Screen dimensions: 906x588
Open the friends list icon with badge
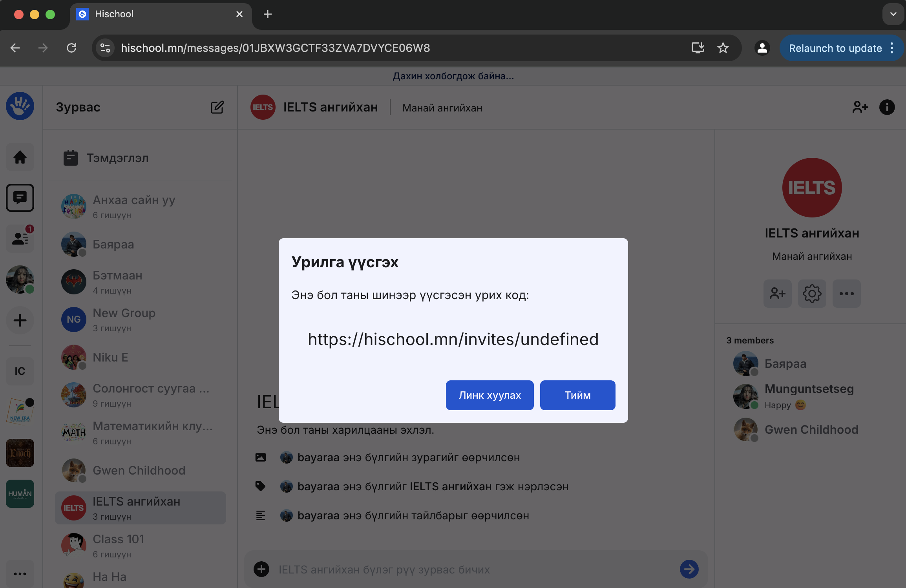tap(20, 238)
